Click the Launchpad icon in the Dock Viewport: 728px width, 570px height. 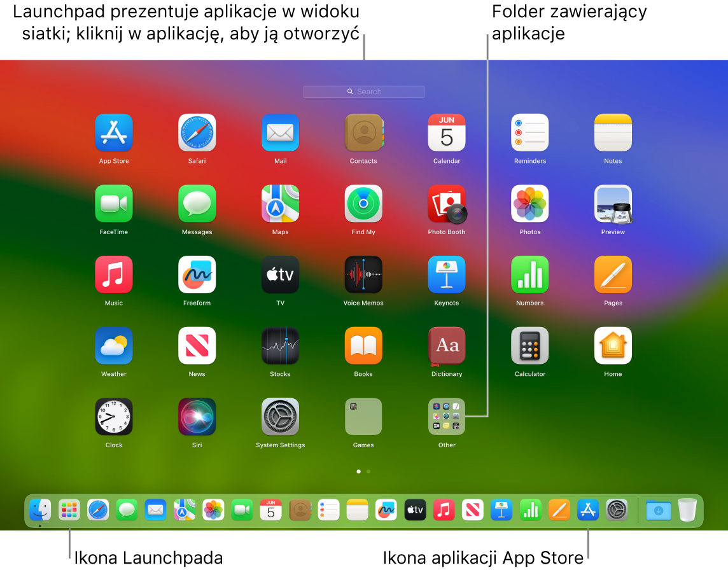pos(69,510)
